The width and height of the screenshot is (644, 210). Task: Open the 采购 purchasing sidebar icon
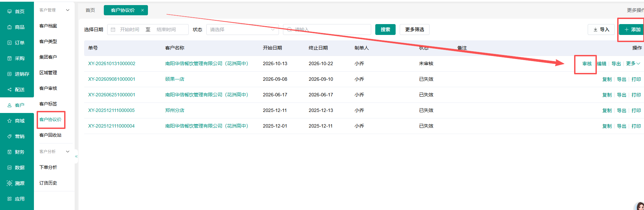pos(10,58)
